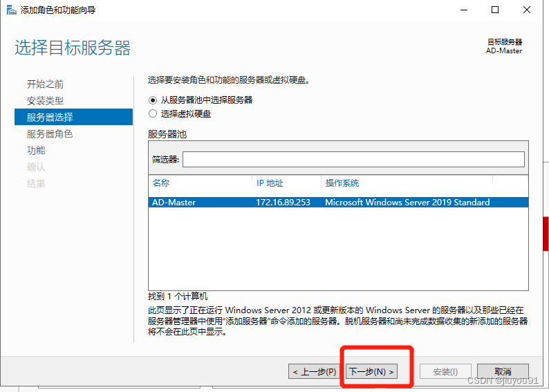Open the 服务器选择 step

coord(73,117)
